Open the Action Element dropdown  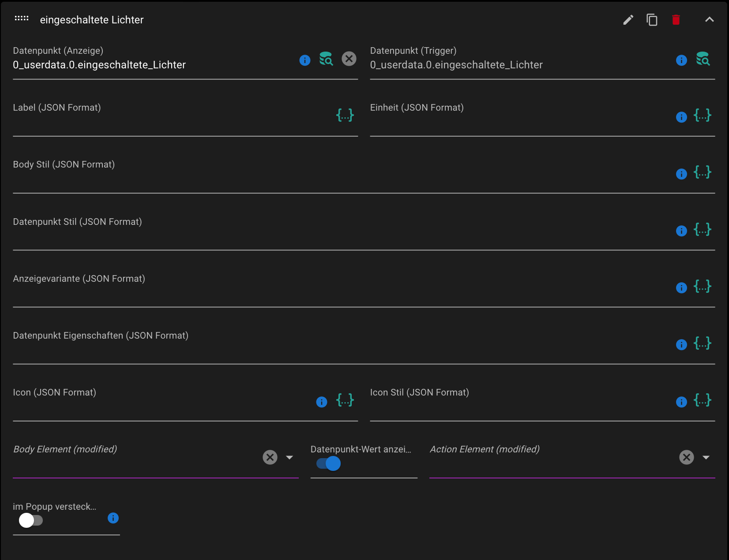[706, 458]
